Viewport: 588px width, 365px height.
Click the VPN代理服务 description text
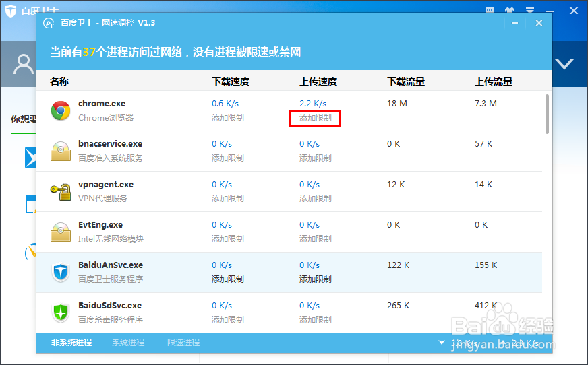pyautogui.click(x=102, y=199)
